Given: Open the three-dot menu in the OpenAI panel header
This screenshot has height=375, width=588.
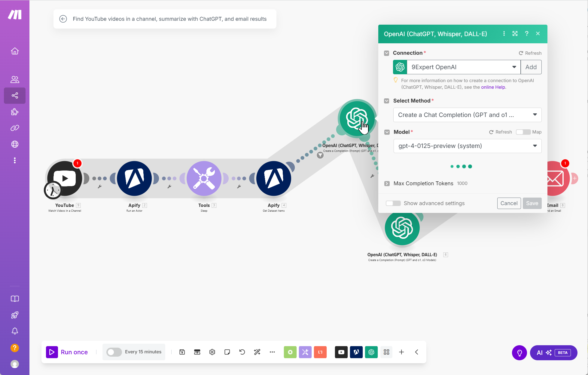Looking at the screenshot, I should 504,34.
